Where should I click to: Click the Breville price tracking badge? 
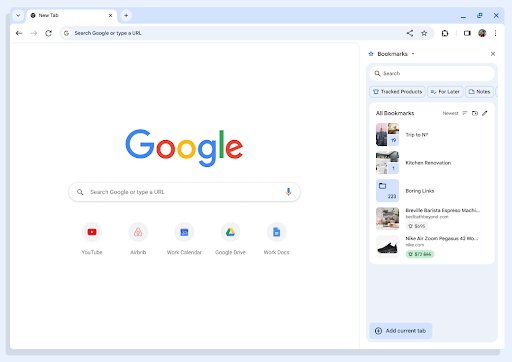(417, 226)
